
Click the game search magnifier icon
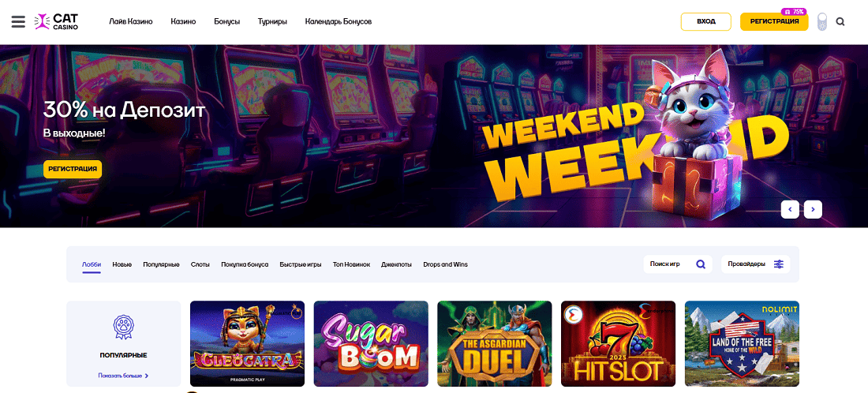(701, 264)
